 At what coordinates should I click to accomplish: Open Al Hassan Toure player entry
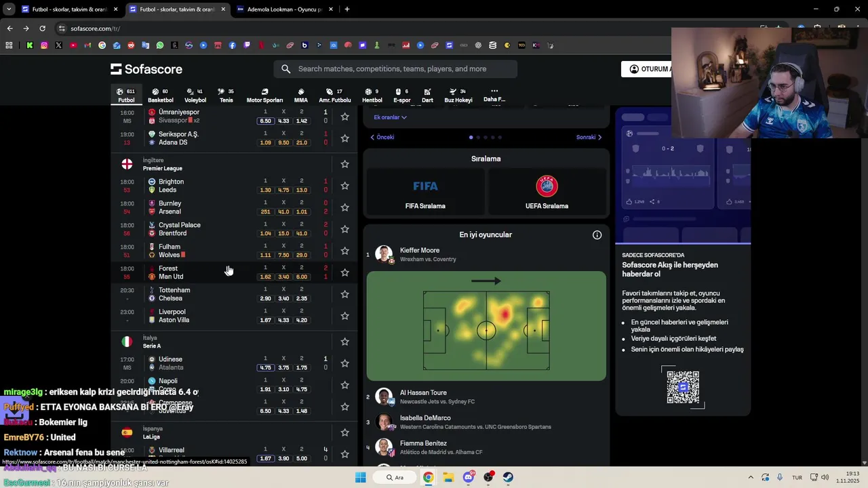coord(486,397)
